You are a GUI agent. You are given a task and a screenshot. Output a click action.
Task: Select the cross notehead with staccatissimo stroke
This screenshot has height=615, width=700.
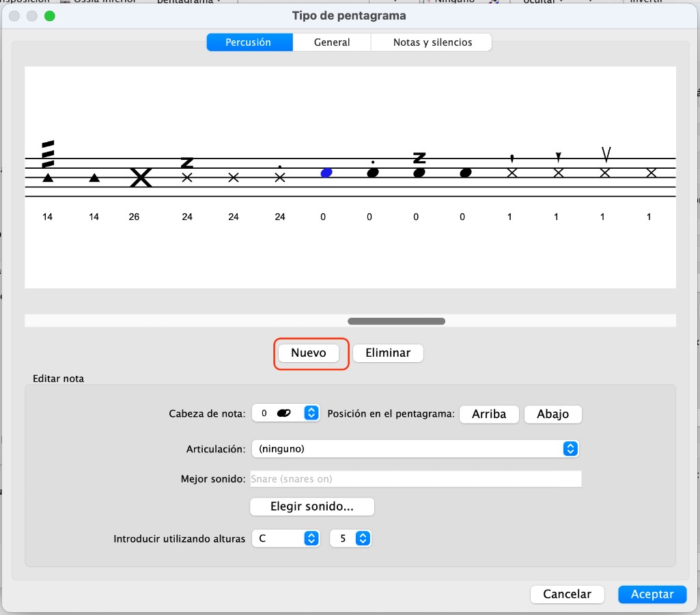(x=512, y=173)
